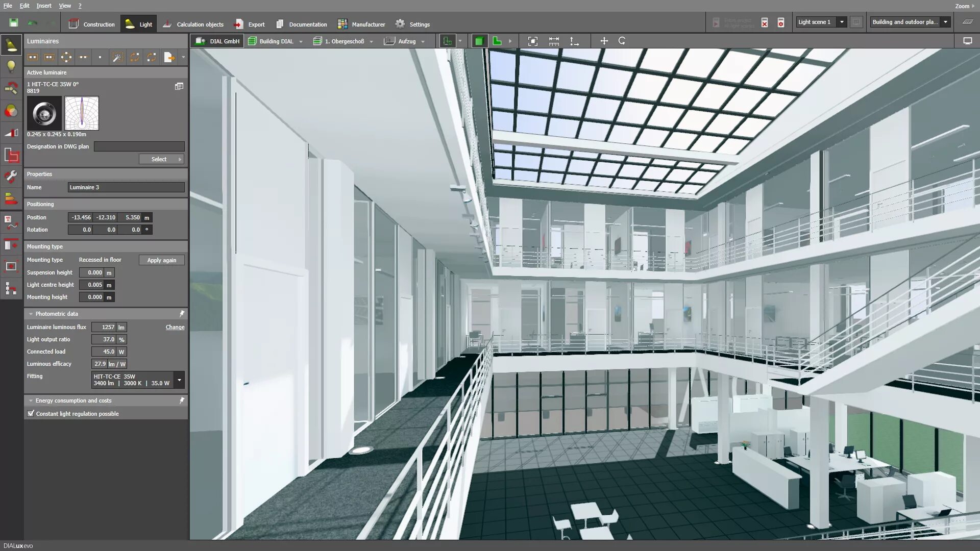Click the zoom fit view icon
Screen dimensions: 980x551
tap(532, 41)
